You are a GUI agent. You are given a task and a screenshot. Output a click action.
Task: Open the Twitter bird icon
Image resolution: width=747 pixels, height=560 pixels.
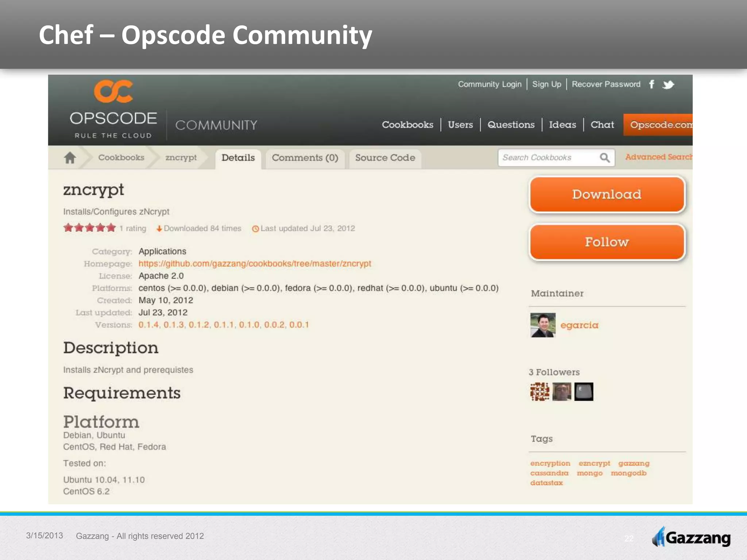click(x=668, y=85)
